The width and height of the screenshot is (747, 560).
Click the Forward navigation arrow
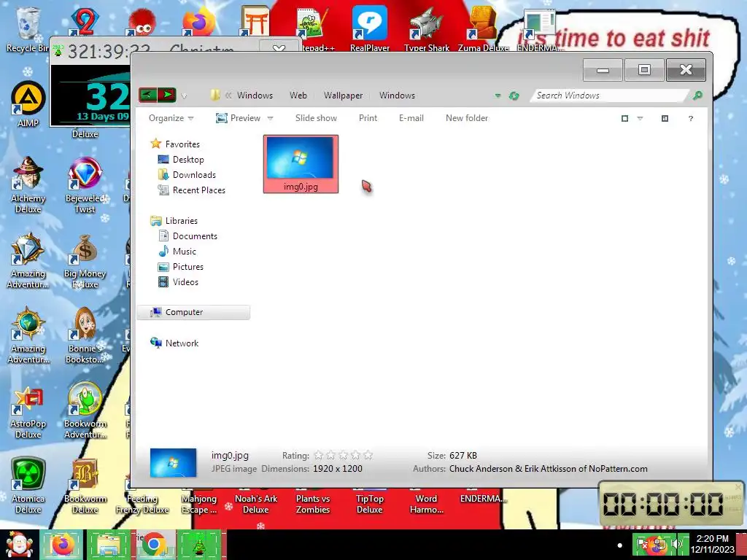(167, 96)
